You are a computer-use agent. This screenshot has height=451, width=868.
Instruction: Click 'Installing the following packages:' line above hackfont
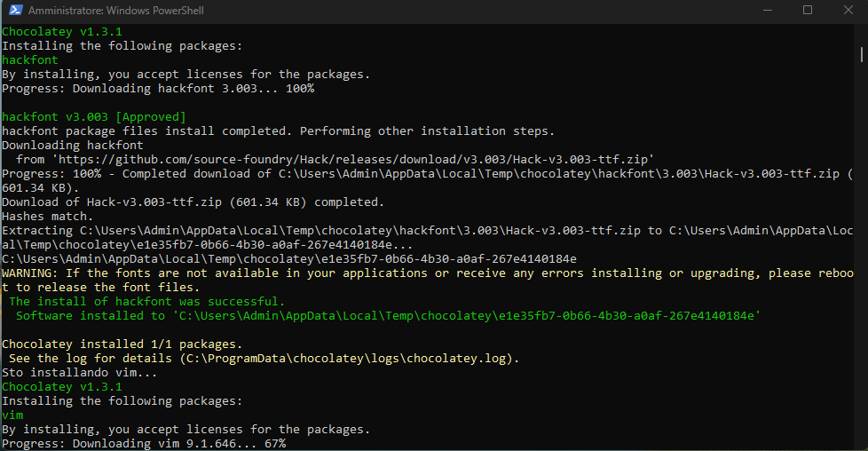point(122,46)
